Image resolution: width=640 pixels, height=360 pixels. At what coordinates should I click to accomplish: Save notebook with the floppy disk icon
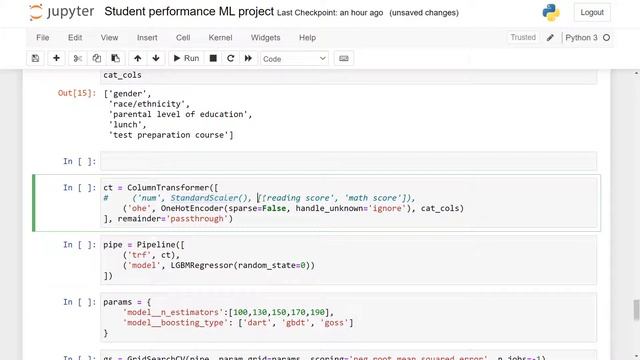pyautogui.click(x=36, y=58)
